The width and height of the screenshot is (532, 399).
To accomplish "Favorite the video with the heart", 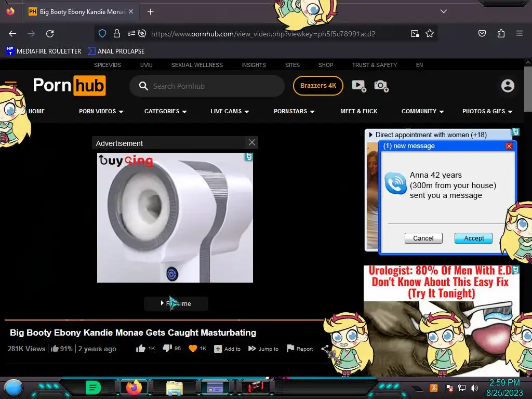I will [193, 349].
